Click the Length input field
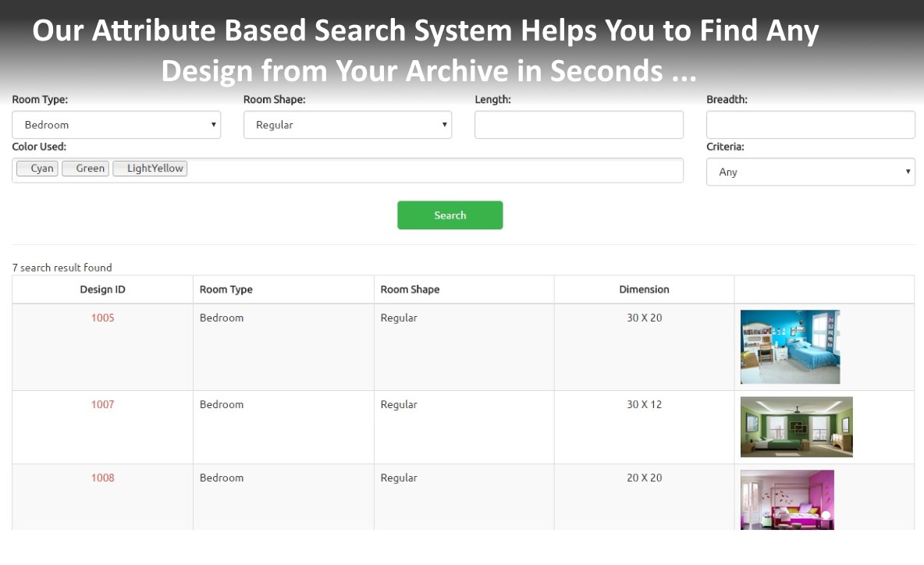Image resolution: width=924 pixels, height=565 pixels. click(578, 125)
